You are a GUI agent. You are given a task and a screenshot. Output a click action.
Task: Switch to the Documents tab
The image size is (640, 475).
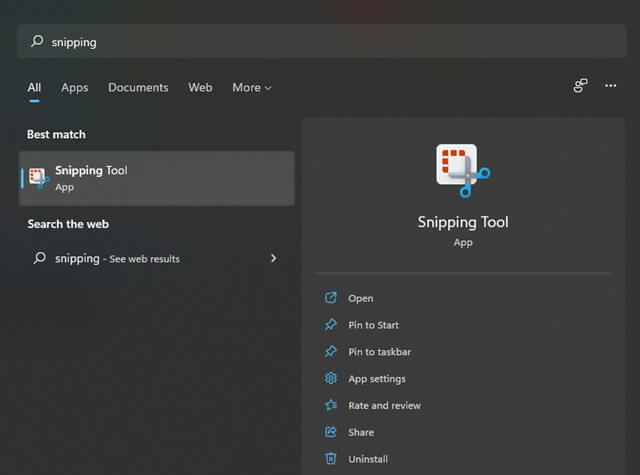[138, 88]
